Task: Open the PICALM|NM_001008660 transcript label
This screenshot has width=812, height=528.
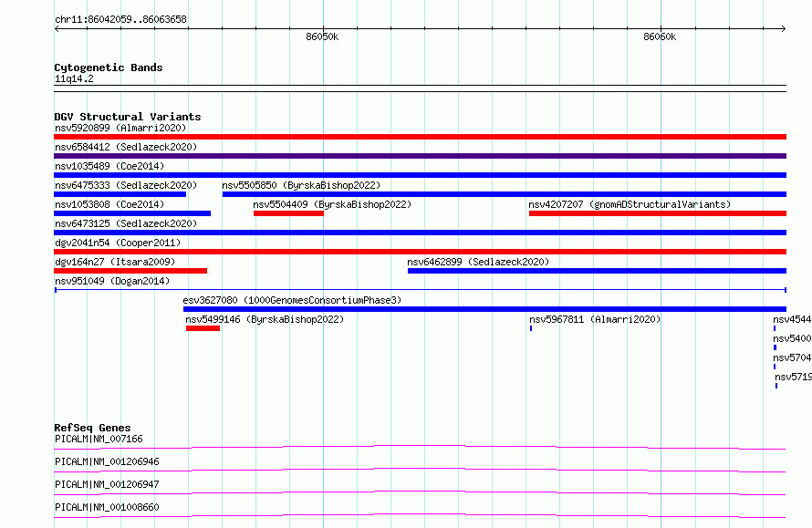Action: pos(107,507)
